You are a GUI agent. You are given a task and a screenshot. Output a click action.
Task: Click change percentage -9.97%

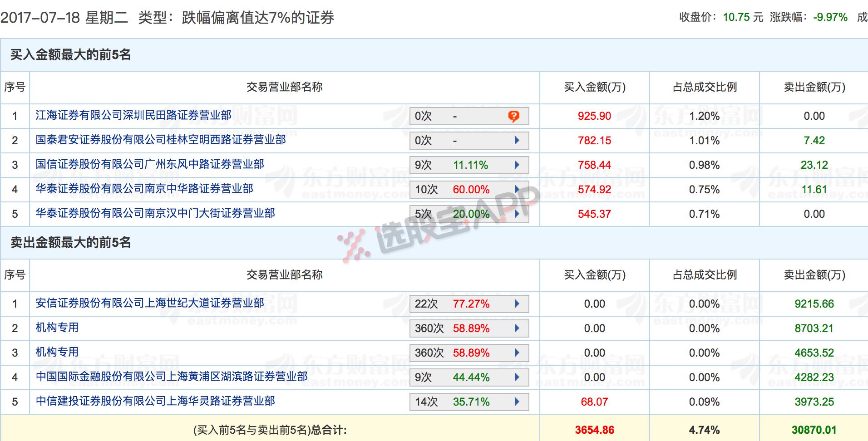coord(830,17)
